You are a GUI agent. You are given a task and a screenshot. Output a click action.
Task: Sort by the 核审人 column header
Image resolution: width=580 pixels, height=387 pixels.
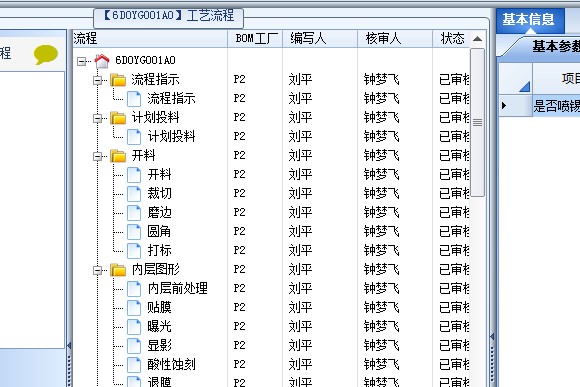point(395,38)
